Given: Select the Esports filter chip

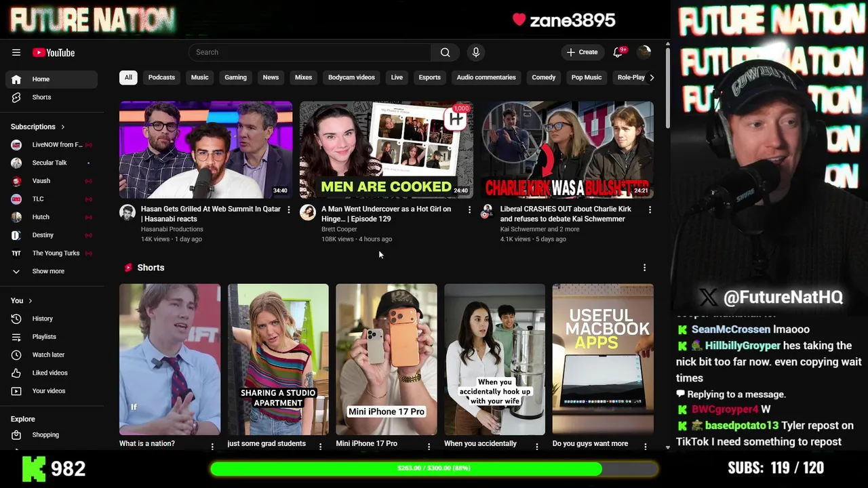Looking at the screenshot, I should (x=429, y=77).
